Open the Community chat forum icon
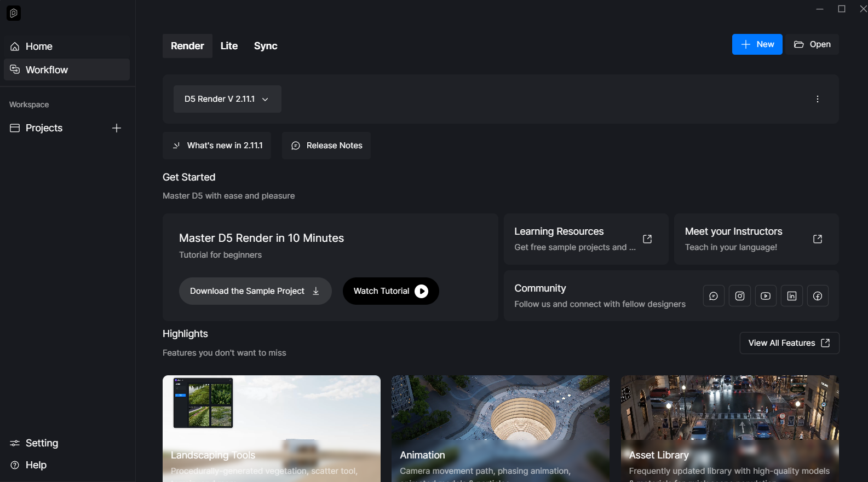 (714, 296)
